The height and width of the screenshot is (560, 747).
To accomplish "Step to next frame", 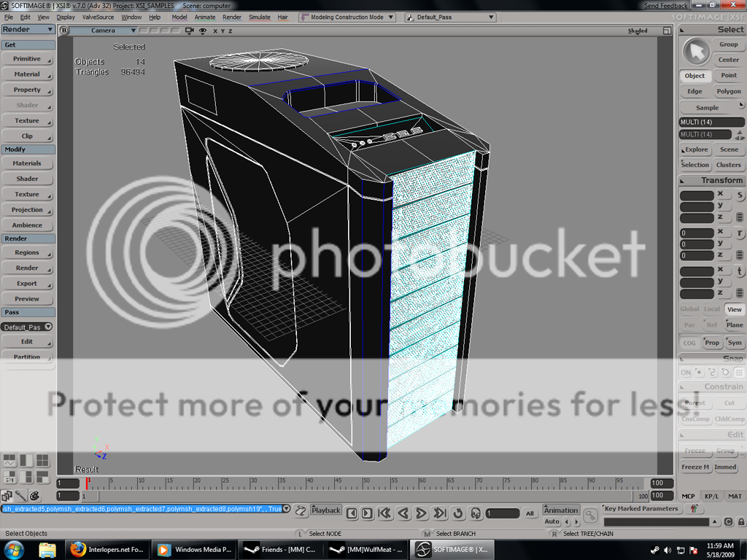I will [x=367, y=513].
